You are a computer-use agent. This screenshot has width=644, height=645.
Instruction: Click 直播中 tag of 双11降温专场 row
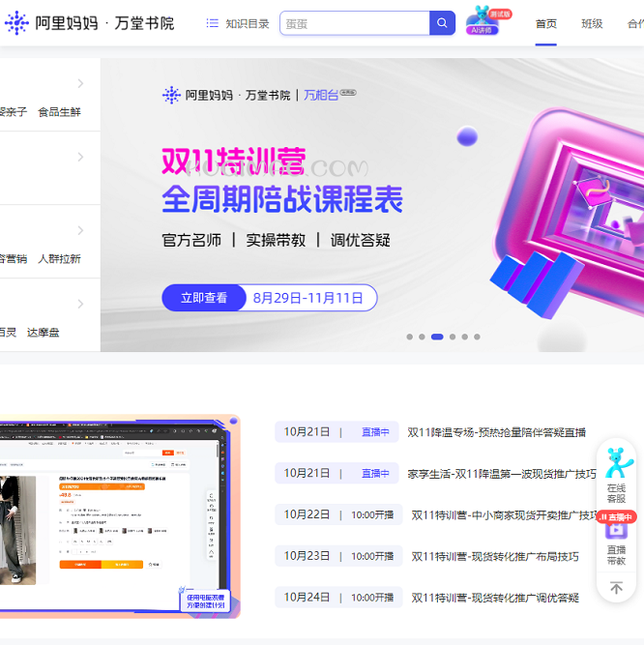[x=375, y=432]
